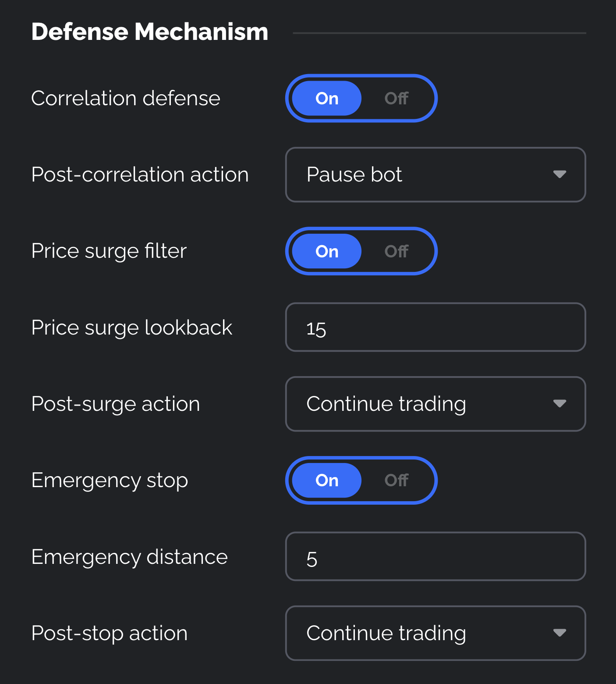
Task: Click the Emergency distance label
Action: [129, 557]
